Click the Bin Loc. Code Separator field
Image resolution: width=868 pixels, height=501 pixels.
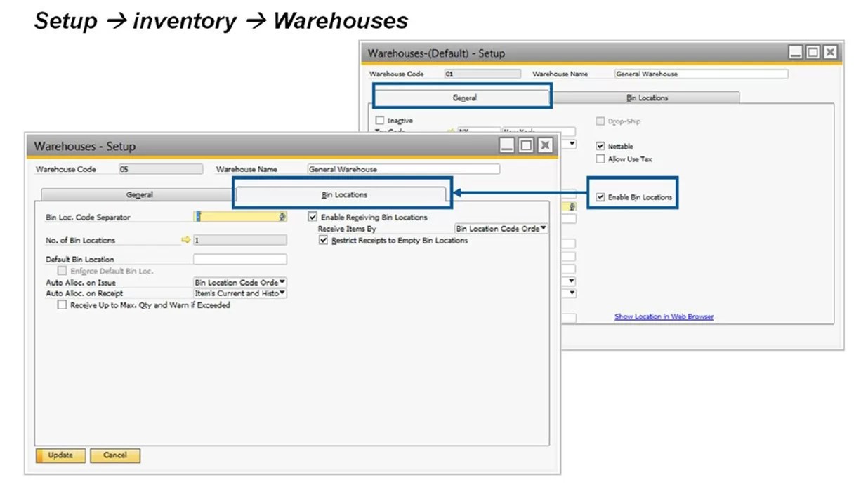[x=240, y=218]
